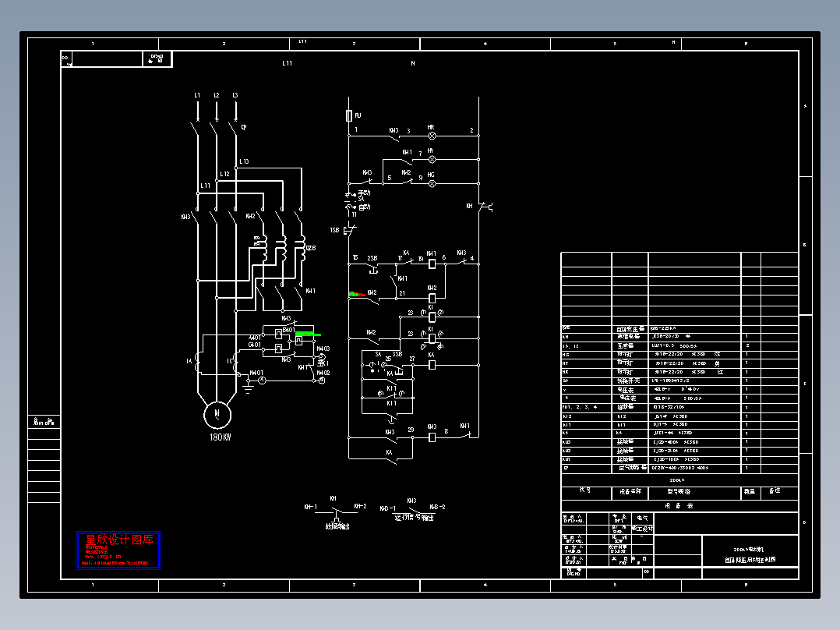Select the FU fuse symbol
The height and width of the screenshot is (630, 840).
point(349,115)
